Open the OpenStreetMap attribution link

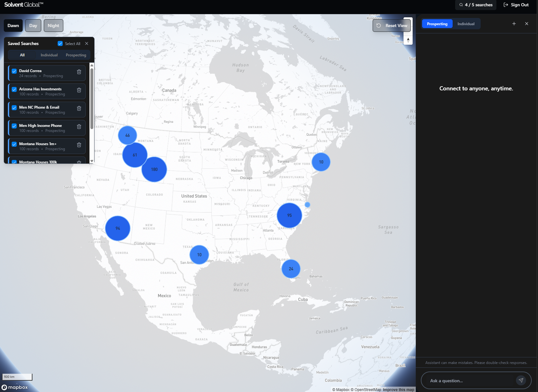click(x=366, y=389)
